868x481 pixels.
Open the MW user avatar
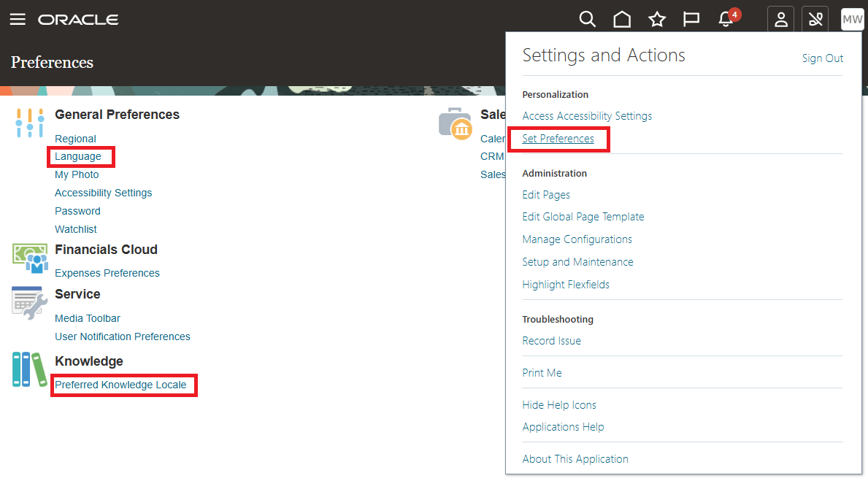[x=852, y=19]
